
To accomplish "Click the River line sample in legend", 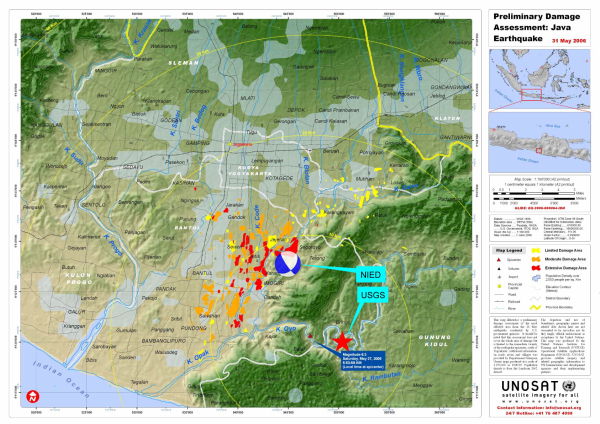I will coord(499,308).
